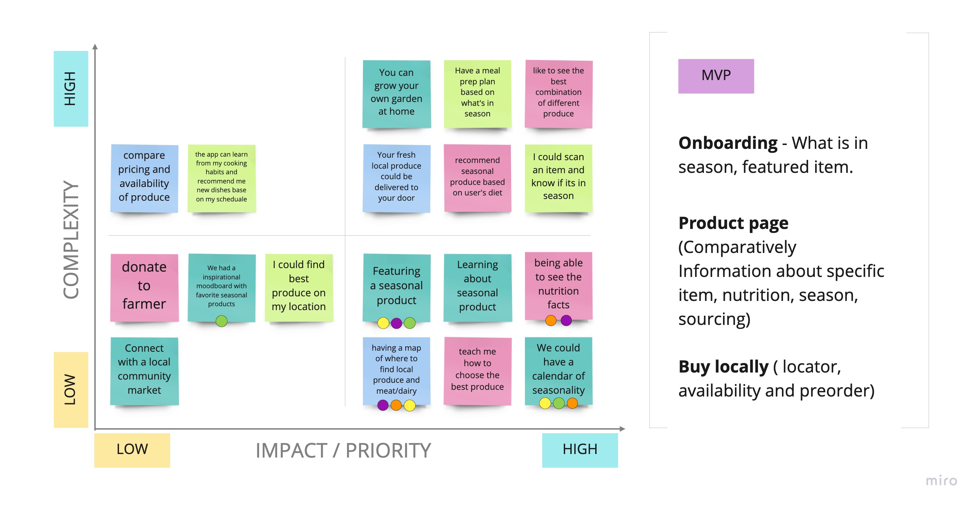Click purple dot on map note

coord(383,405)
